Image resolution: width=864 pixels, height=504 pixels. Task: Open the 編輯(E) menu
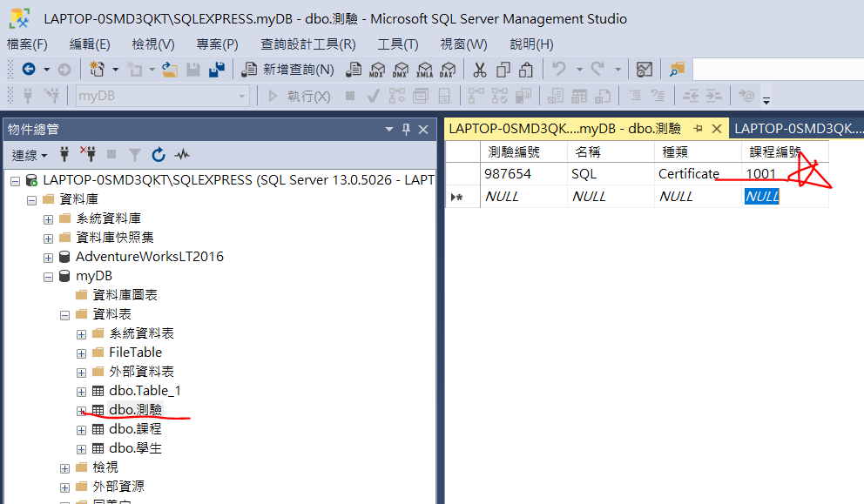coord(90,44)
